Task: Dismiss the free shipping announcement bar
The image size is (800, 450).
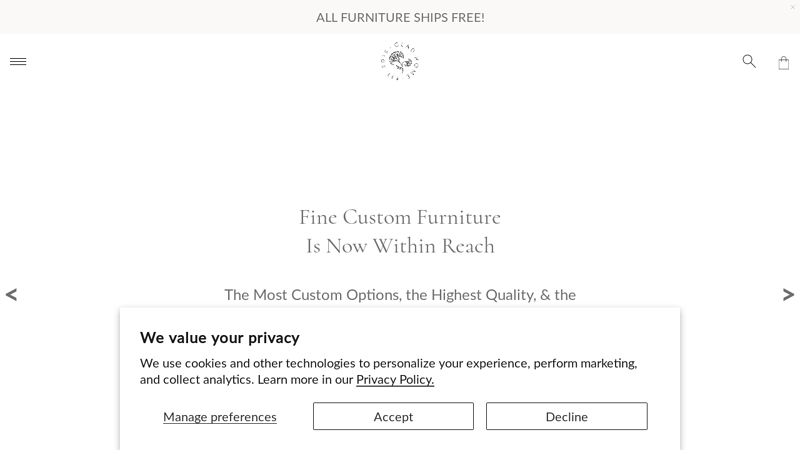Action: coord(793,7)
